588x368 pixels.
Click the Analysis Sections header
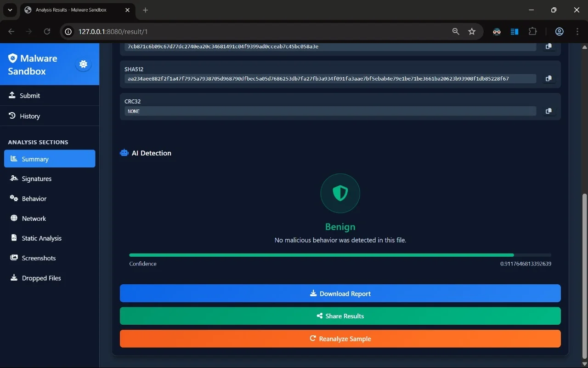(38, 142)
